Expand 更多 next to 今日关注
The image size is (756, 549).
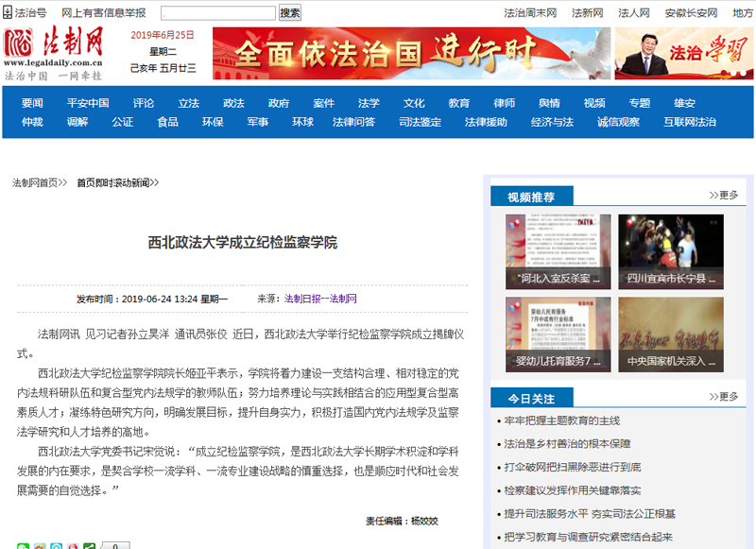[724, 398]
